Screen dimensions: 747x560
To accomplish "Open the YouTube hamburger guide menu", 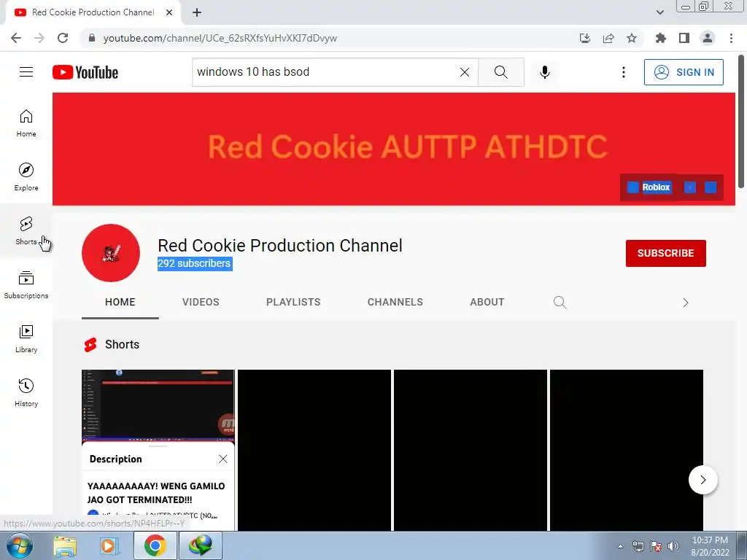I will point(26,72).
